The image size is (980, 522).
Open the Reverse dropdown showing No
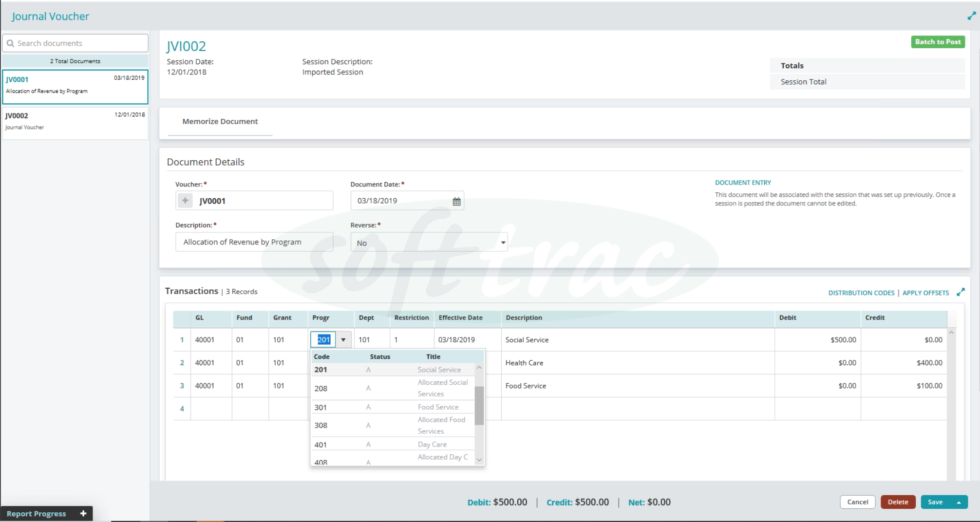click(x=429, y=242)
